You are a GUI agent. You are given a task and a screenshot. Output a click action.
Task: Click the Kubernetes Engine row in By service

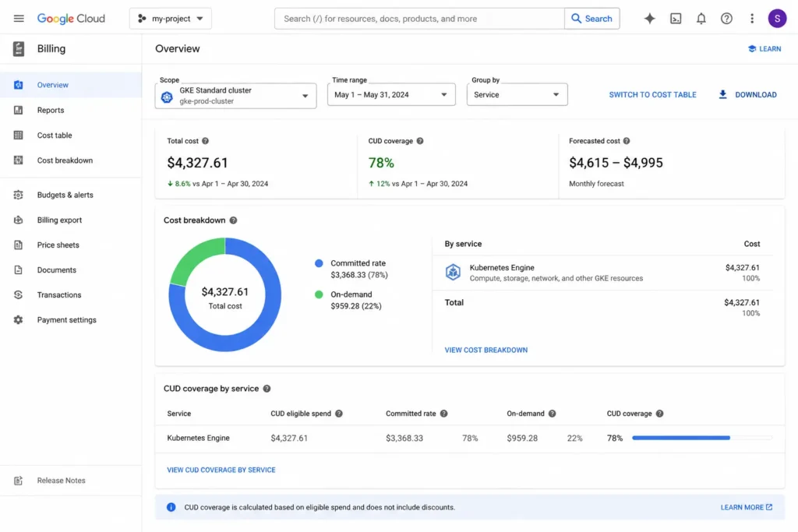(602, 273)
